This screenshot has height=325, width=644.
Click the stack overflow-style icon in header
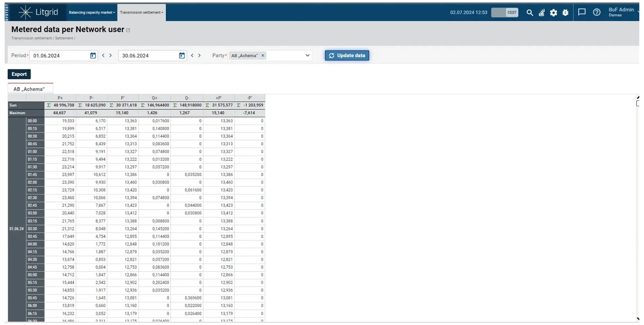(542, 13)
